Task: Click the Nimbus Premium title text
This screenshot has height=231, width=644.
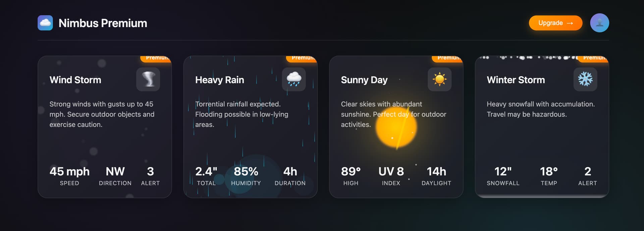Action: click(103, 23)
